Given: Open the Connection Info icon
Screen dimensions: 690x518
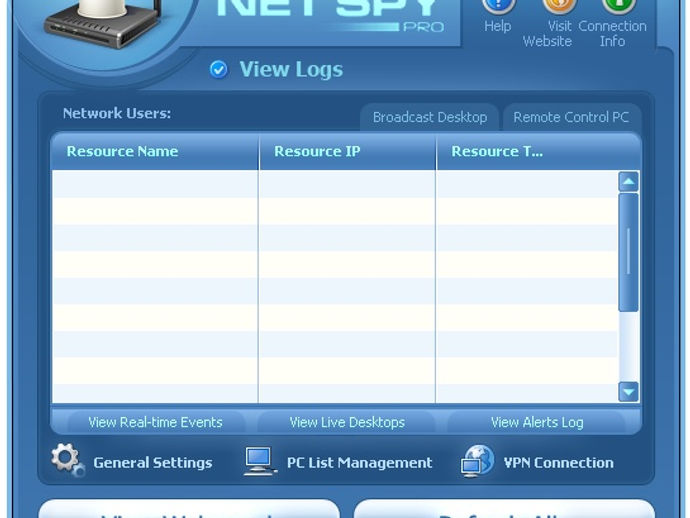Looking at the screenshot, I should [620, 6].
